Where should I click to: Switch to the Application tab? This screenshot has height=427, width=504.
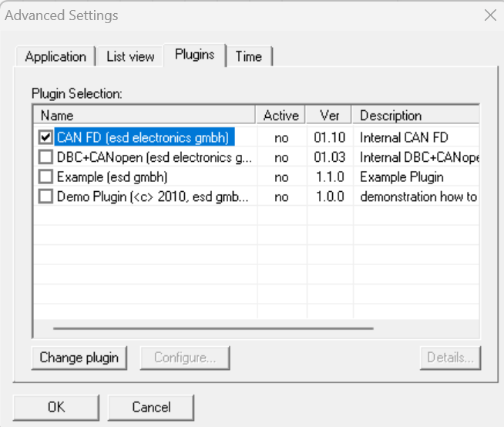[x=55, y=56]
